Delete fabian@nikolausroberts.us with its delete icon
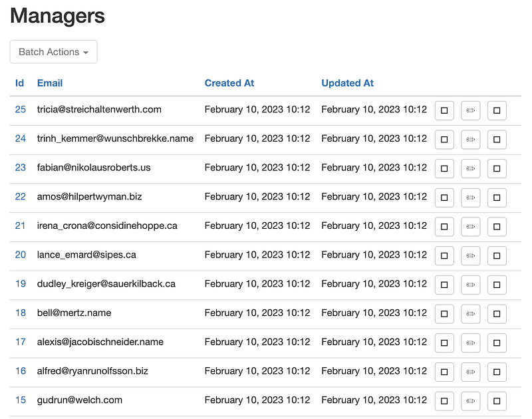 497,168
